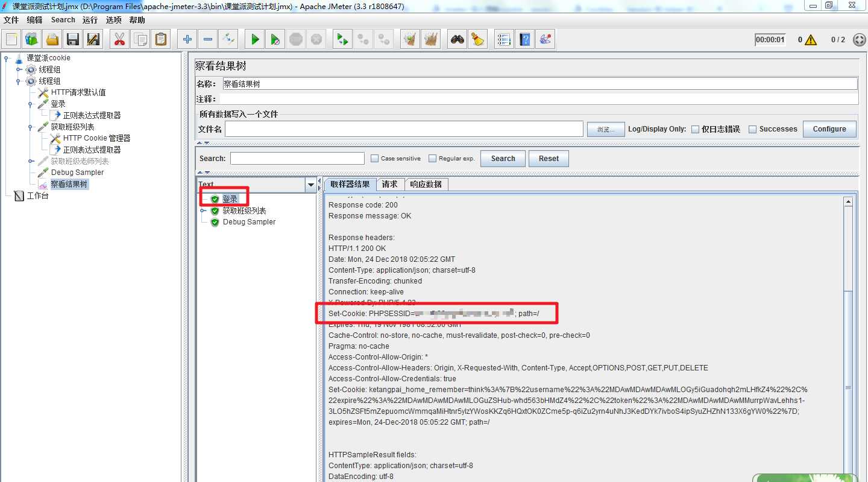The width and height of the screenshot is (868, 482).
Task: Click the sampler result vertical scrollbar
Action: 848,338
